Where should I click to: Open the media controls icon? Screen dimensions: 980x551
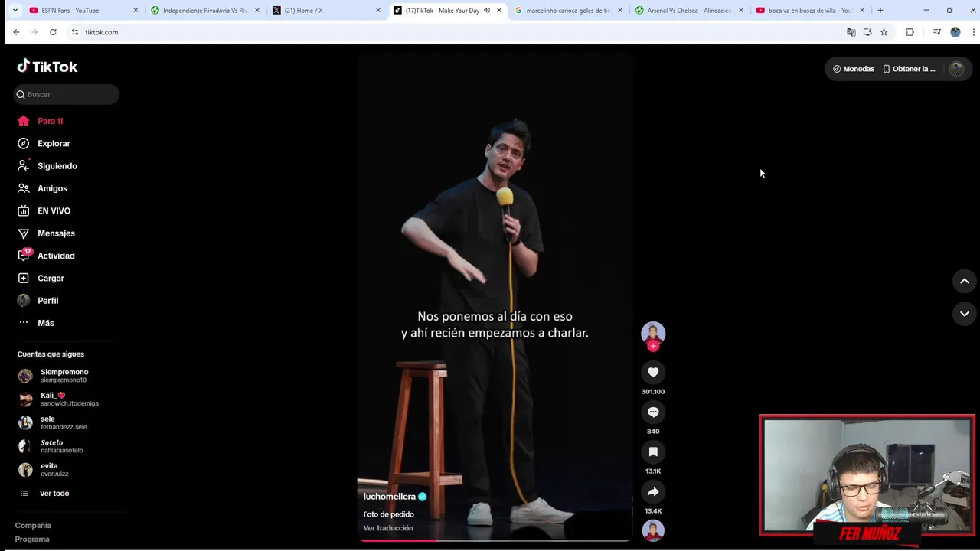point(936,32)
